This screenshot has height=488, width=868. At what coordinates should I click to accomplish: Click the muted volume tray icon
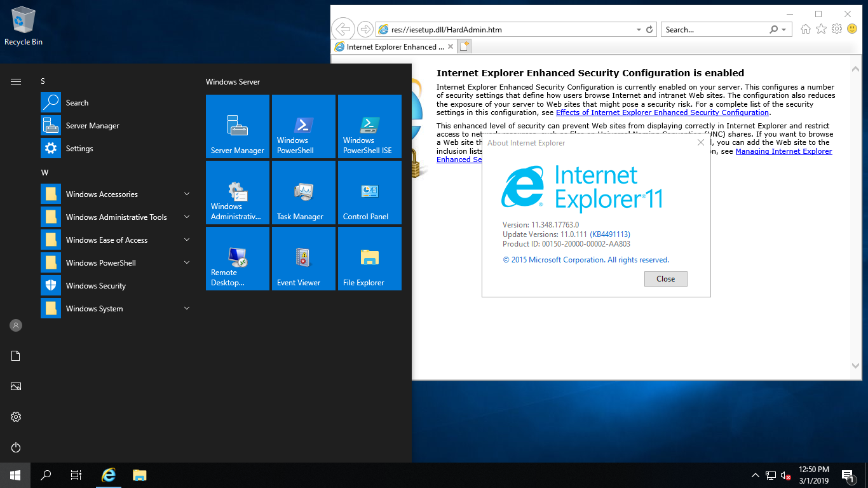click(786, 475)
